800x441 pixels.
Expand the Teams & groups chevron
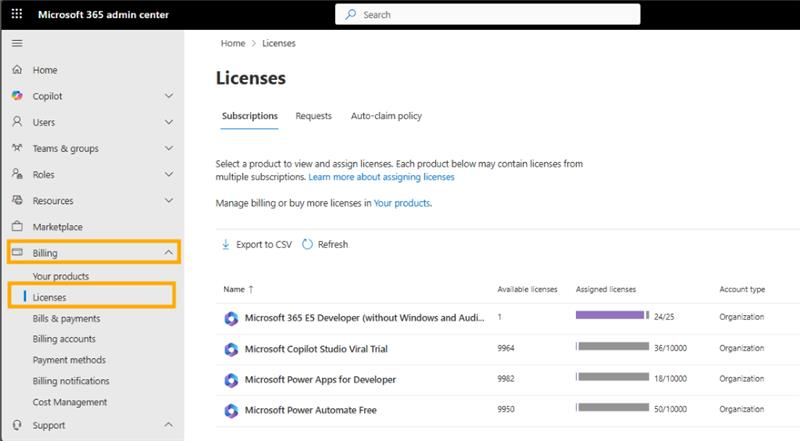[169, 148]
